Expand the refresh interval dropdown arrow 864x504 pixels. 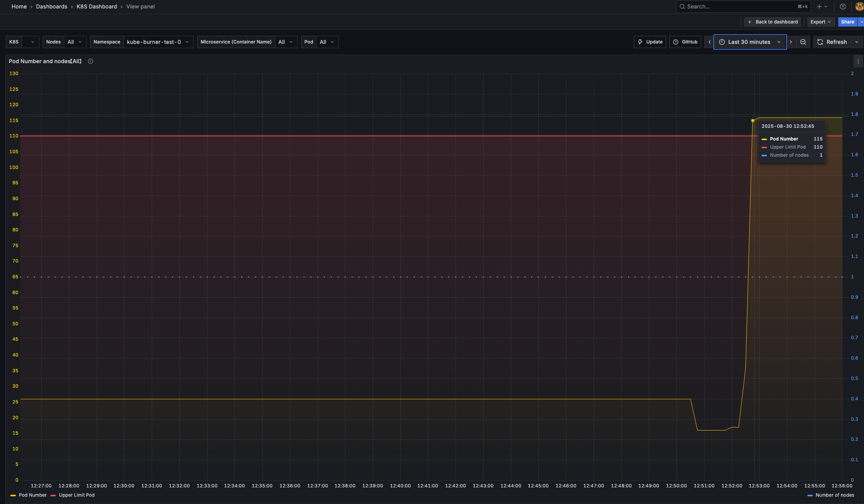tap(857, 42)
